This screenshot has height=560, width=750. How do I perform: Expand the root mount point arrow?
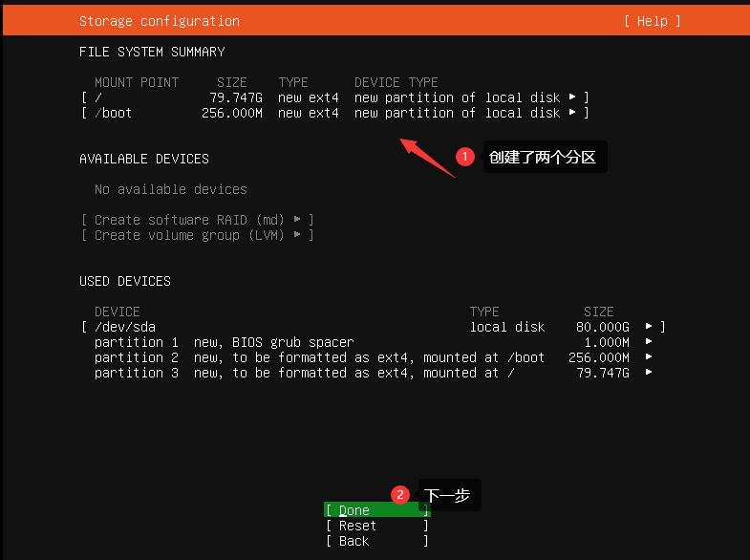[x=572, y=97]
